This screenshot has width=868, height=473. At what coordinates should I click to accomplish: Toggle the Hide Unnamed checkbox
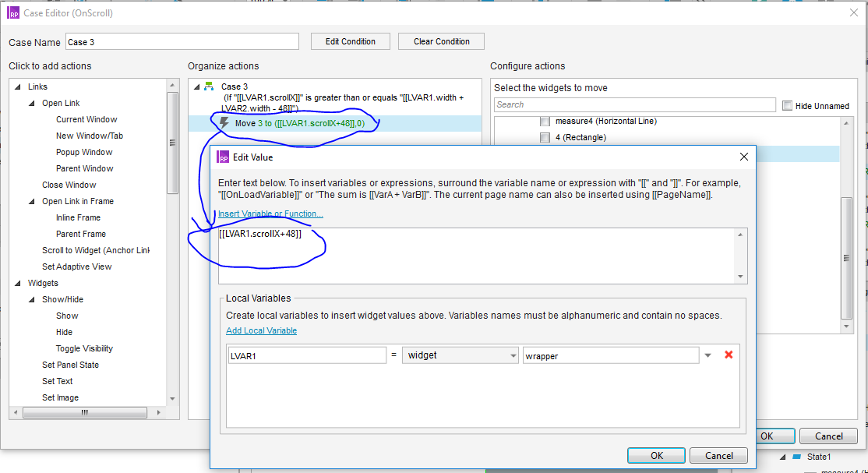[787, 105]
